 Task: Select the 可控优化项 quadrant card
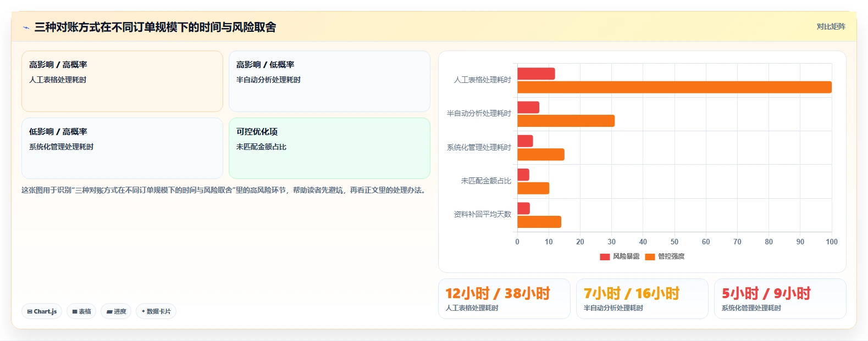point(329,148)
